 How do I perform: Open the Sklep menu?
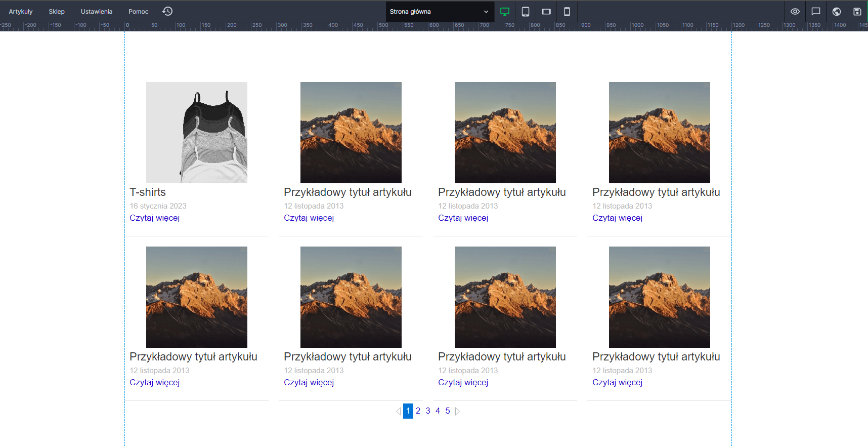coord(57,12)
